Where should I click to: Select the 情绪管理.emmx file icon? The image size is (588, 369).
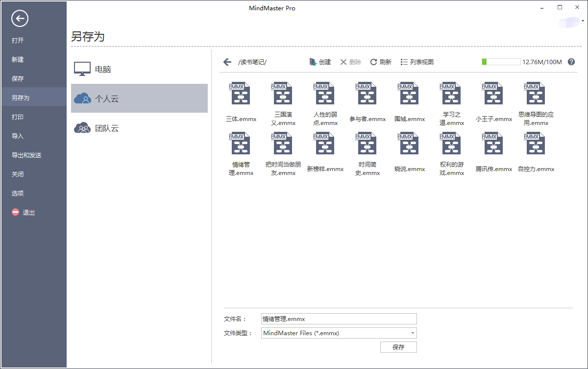[239, 143]
